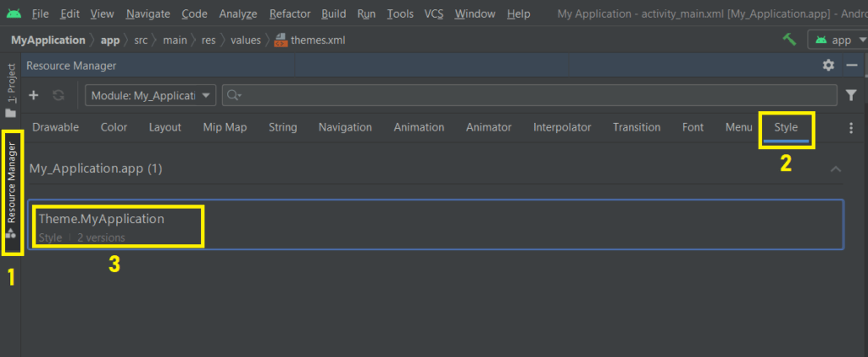Switch to the Layout tab
868x357 pixels.
165,127
